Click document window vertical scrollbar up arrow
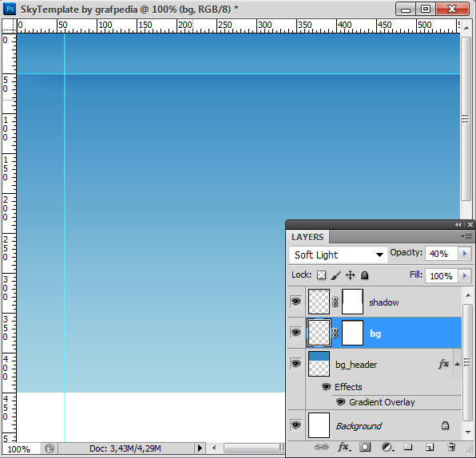This screenshot has width=476, height=458. tap(466, 28)
